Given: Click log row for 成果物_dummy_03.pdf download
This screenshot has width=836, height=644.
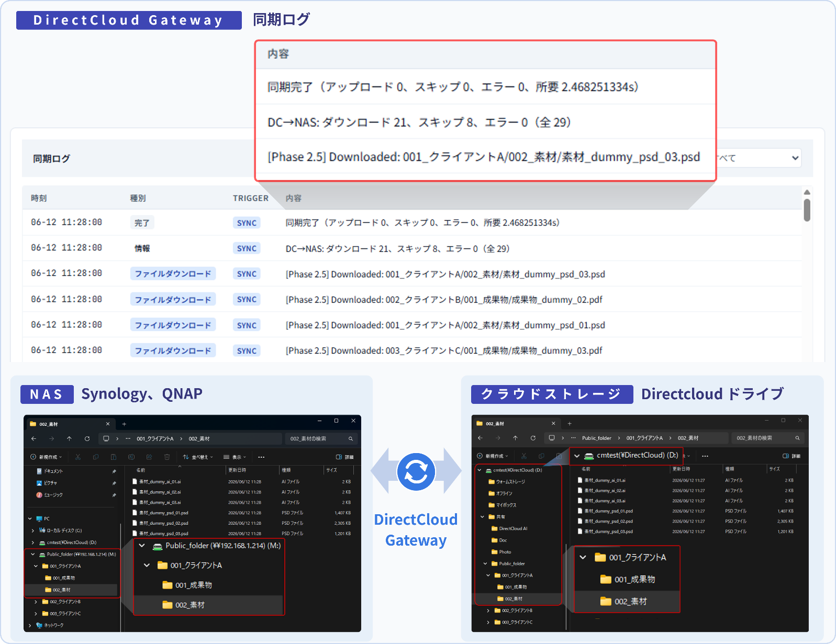Looking at the screenshot, I should (412, 351).
